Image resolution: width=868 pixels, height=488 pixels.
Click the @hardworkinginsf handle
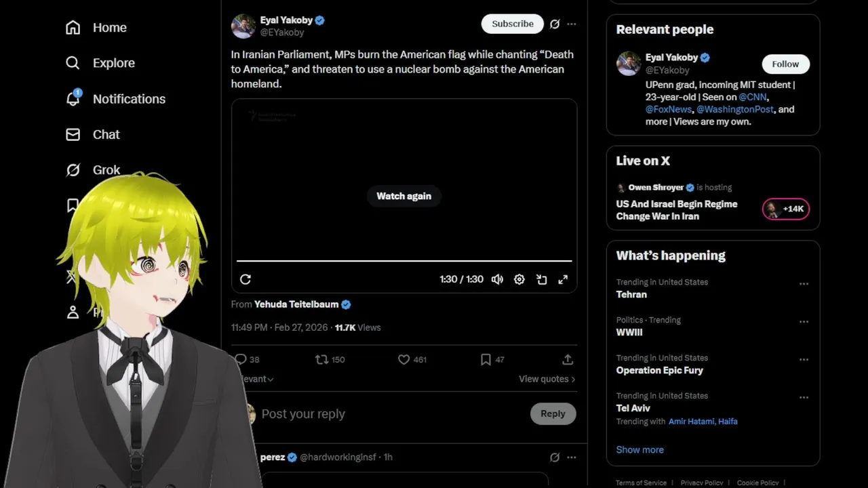[338, 457]
